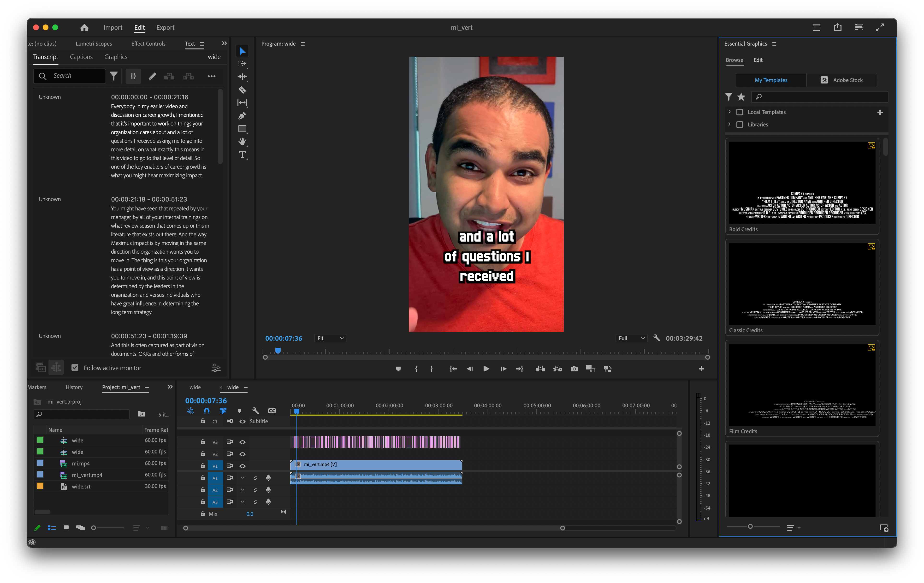Viewport: 924px width, 583px height.
Task: Choose the Type tool
Action: (242, 155)
